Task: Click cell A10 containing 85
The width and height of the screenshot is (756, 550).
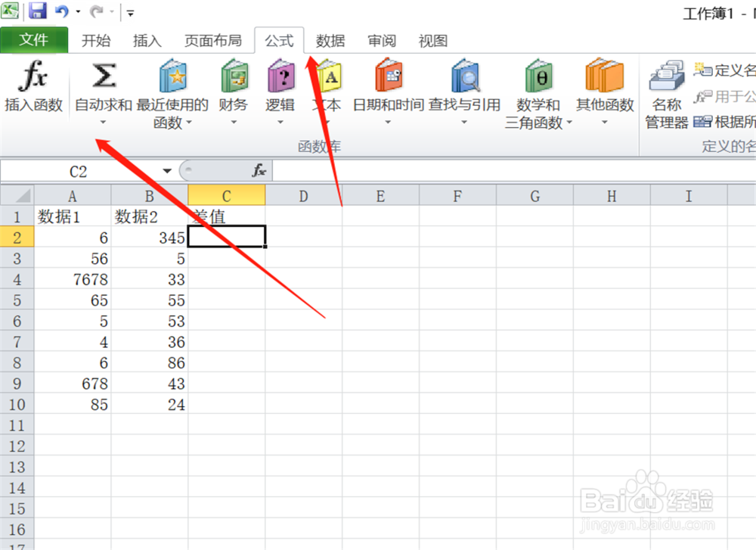Action: 73,404
